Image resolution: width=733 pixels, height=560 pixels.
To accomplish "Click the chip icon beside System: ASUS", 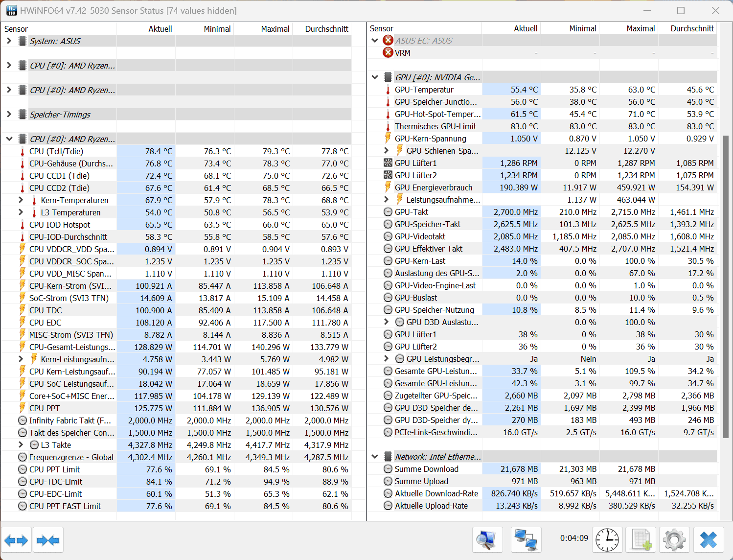I will tap(23, 41).
